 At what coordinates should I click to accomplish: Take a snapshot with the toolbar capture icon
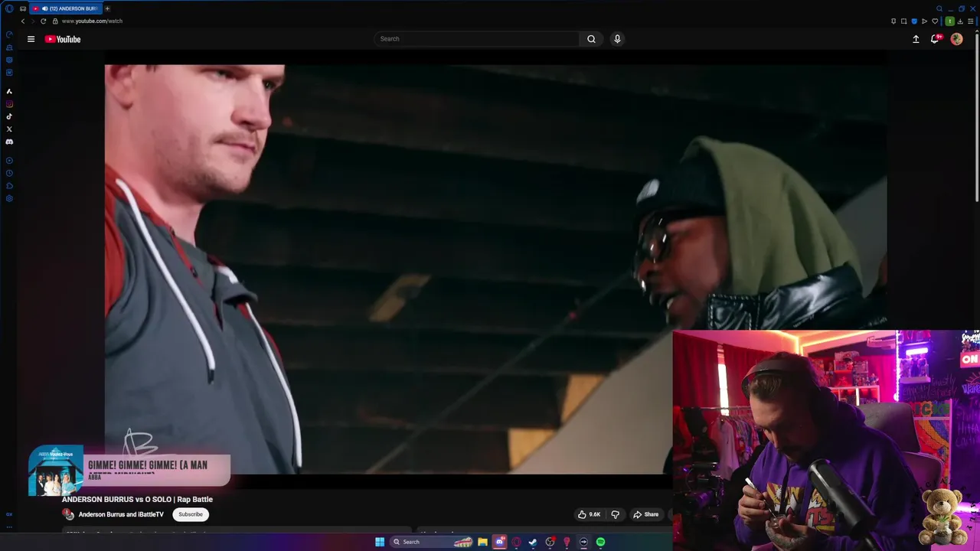(x=903, y=21)
